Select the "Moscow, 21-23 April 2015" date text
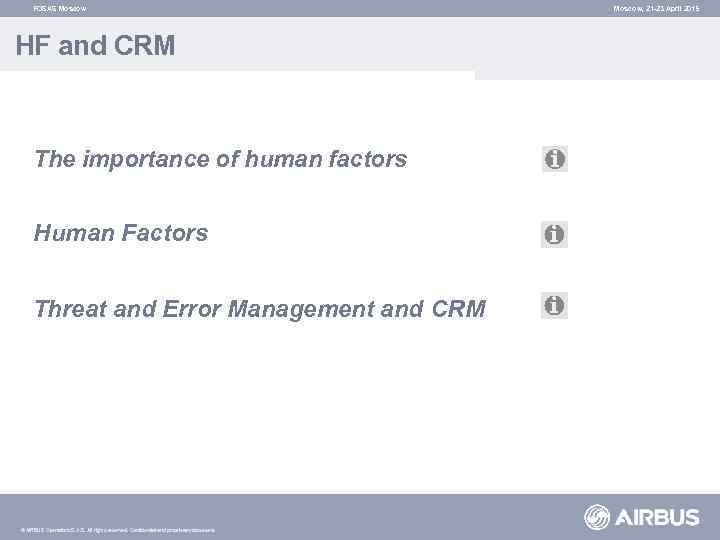 (658, 8)
